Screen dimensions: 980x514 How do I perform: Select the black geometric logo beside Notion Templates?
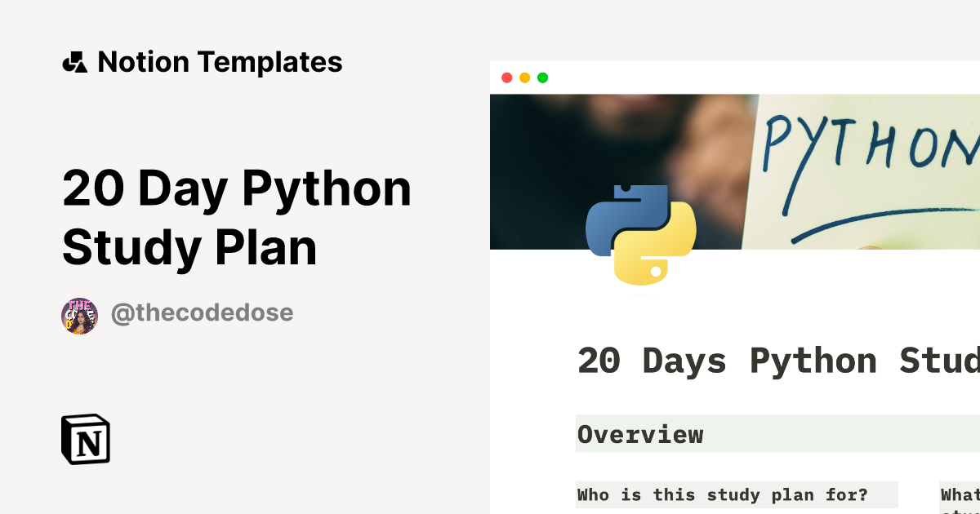77,61
